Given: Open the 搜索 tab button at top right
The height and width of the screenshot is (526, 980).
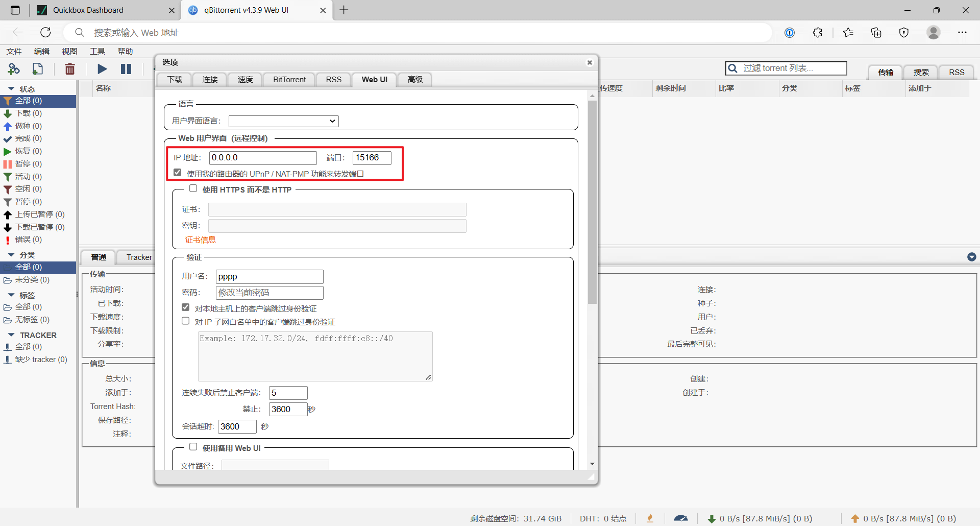Looking at the screenshot, I should pyautogui.click(x=921, y=72).
